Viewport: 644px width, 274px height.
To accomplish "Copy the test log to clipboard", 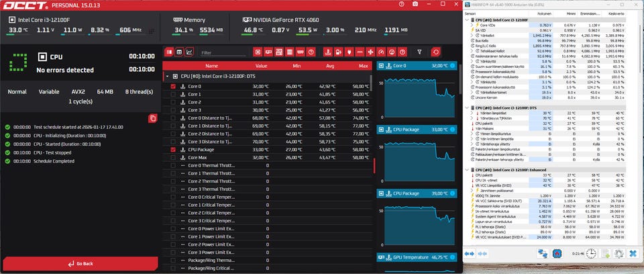I will click(x=153, y=118).
